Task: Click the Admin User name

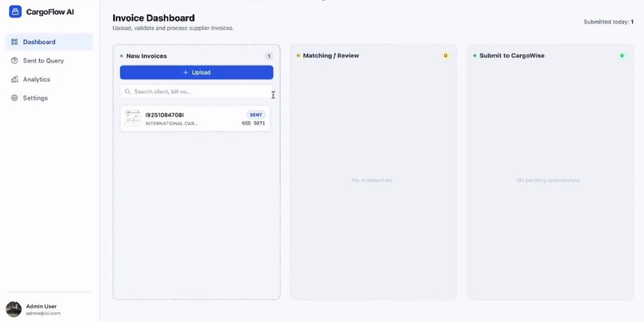Action: (41, 307)
